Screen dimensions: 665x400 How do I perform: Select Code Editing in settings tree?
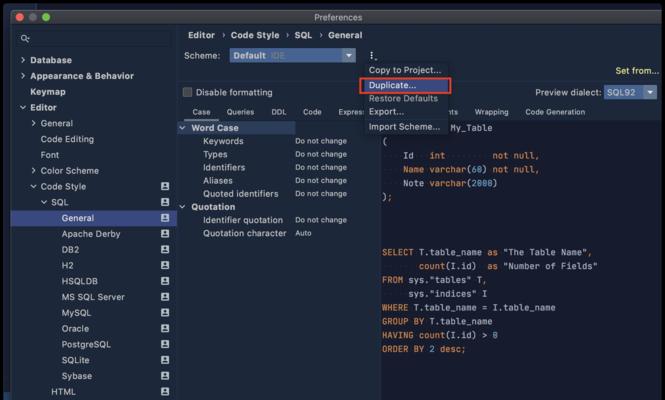click(67, 139)
